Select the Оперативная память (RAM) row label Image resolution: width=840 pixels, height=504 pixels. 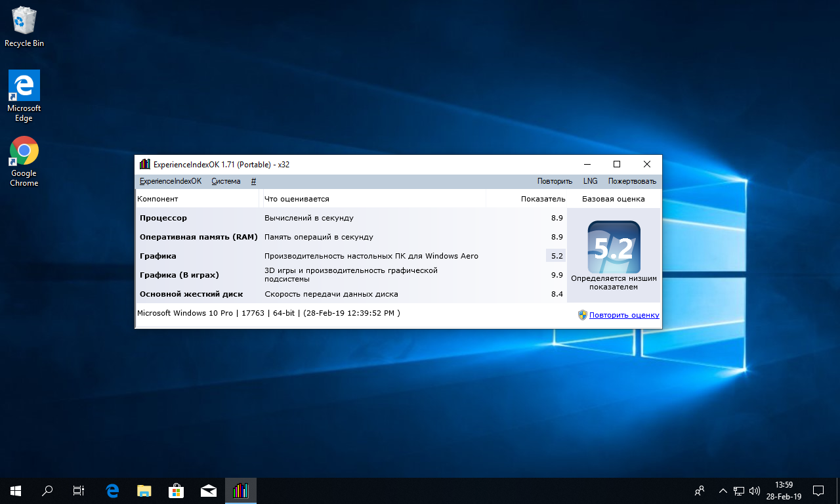pos(199,237)
